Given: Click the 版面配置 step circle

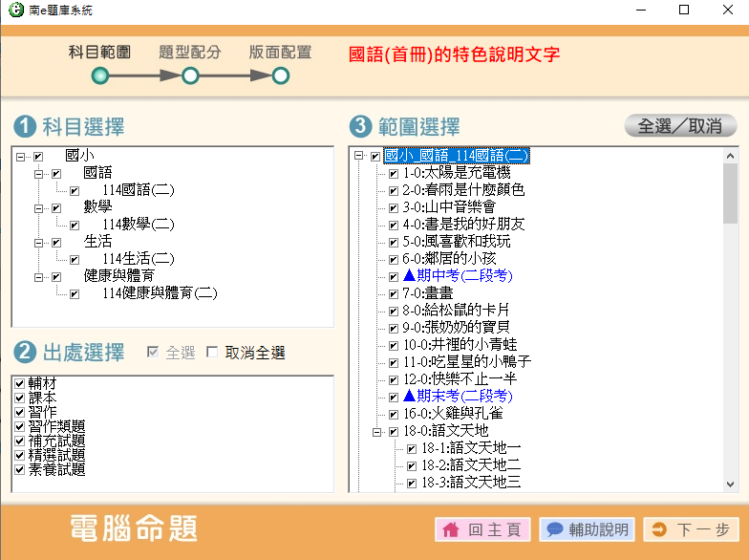Looking at the screenshot, I should (x=281, y=75).
